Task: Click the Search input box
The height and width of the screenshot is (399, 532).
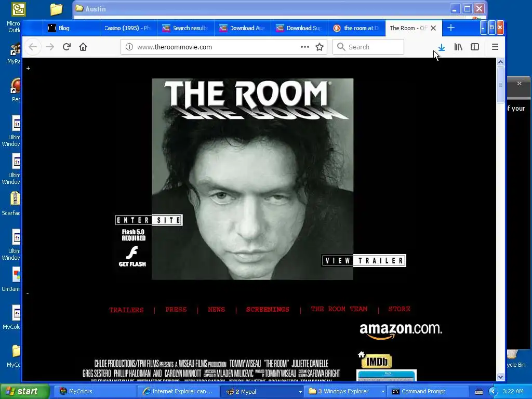Action: pyautogui.click(x=368, y=47)
